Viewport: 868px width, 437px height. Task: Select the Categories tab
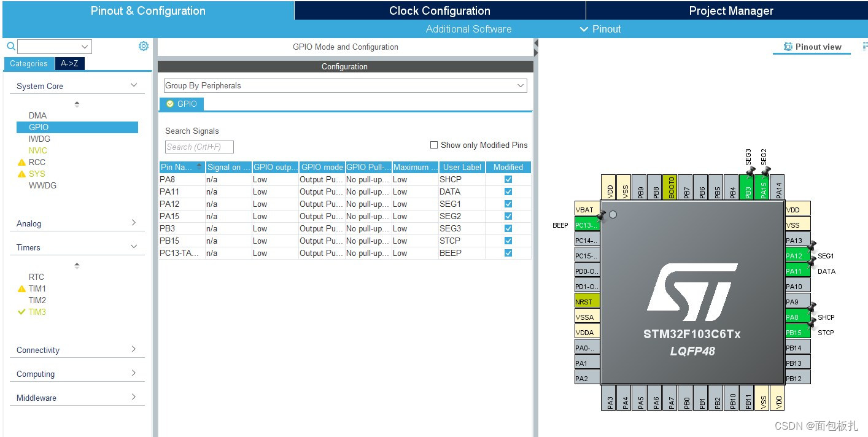(29, 63)
